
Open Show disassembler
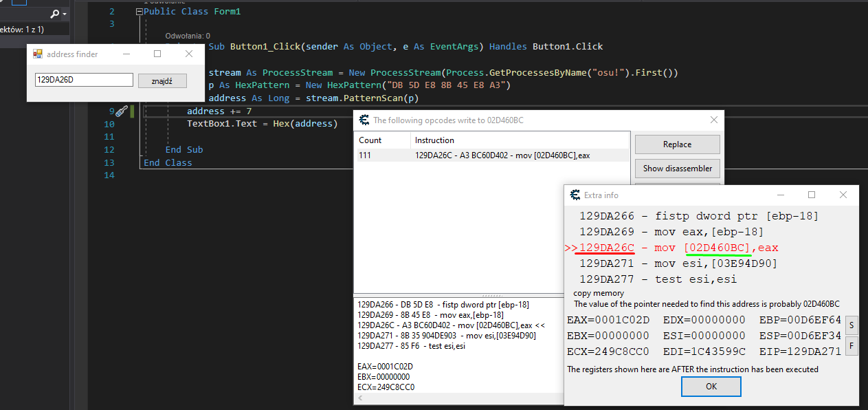click(x=677, y=169)
